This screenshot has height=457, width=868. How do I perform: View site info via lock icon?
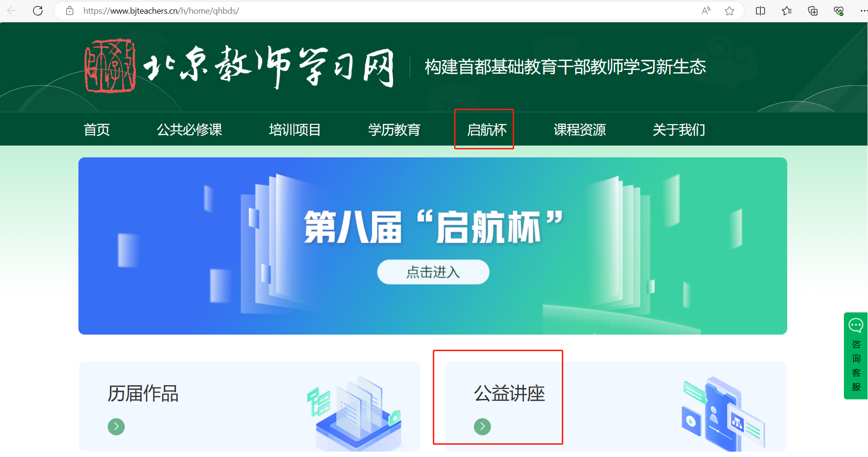[x=69, y=10]
